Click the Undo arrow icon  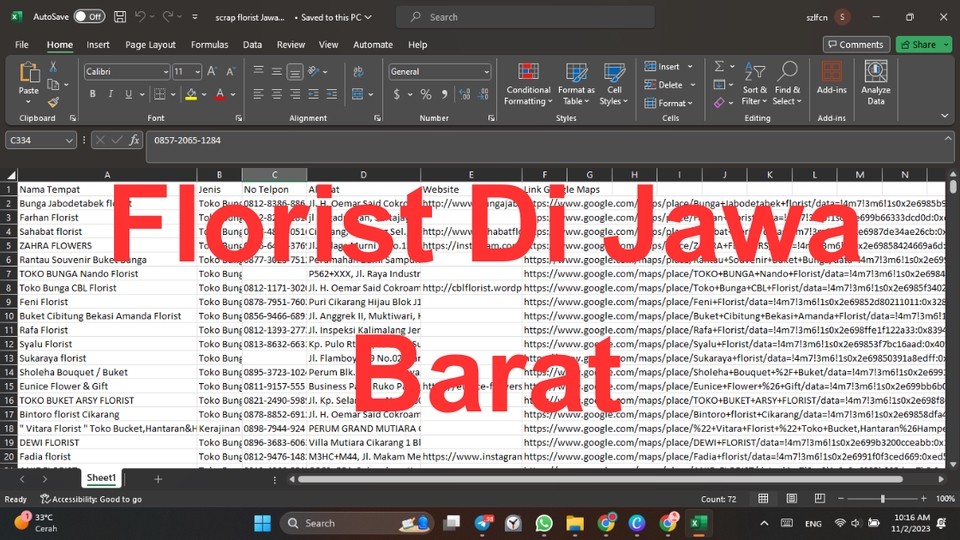tap(140, 17)
